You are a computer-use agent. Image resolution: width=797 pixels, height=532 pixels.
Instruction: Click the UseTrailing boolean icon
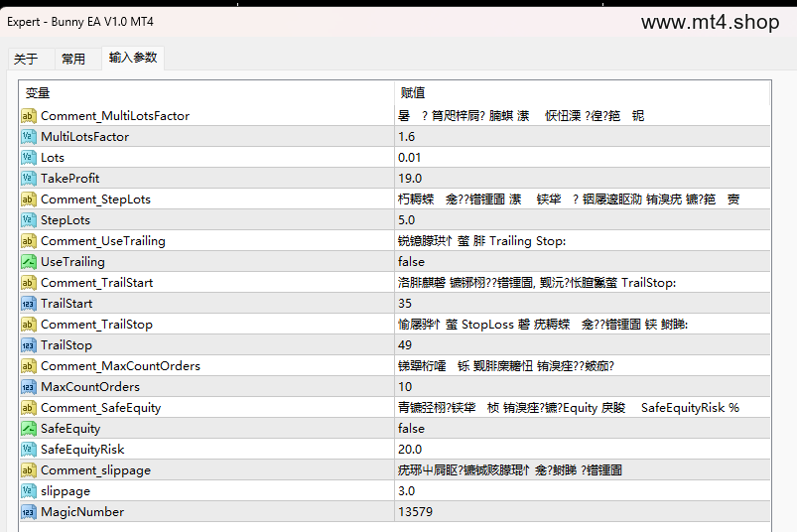29,262
